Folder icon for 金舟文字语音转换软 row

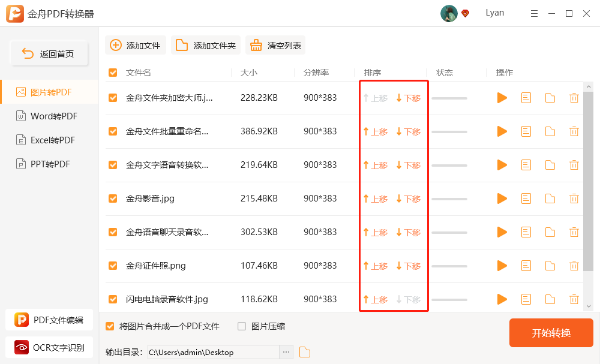(550, 165)
